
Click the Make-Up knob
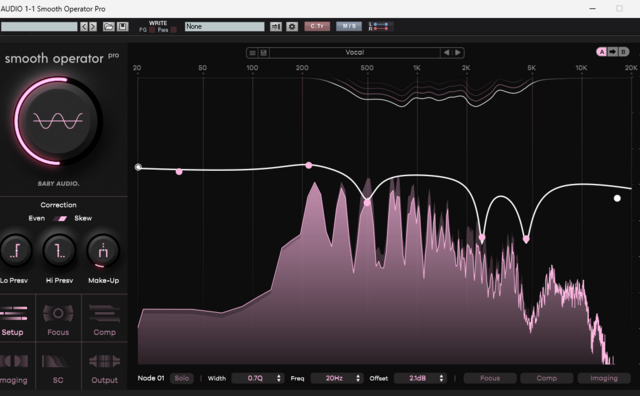coord(103,251)
